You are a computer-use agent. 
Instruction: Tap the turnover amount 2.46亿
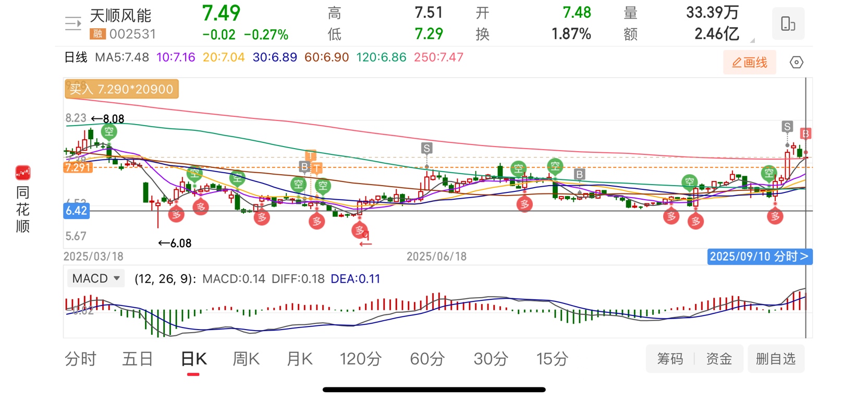tap(717, 34)
